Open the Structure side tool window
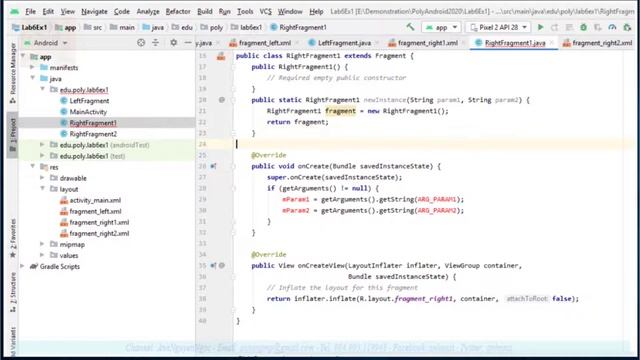The height and width of the screenshot is (360, 640). (13, 293)
